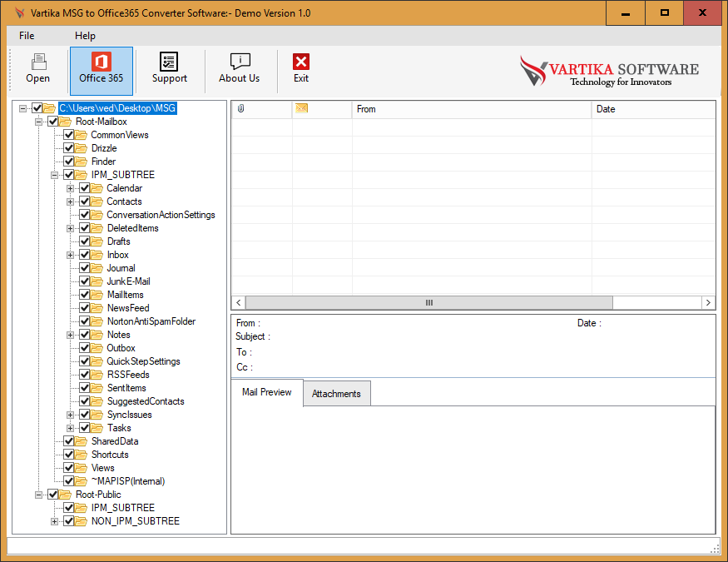Click the JunkE-Mail folder icon
Image resolution: width=728 pixels, height=562 pixels.
(x=97, y=281)
